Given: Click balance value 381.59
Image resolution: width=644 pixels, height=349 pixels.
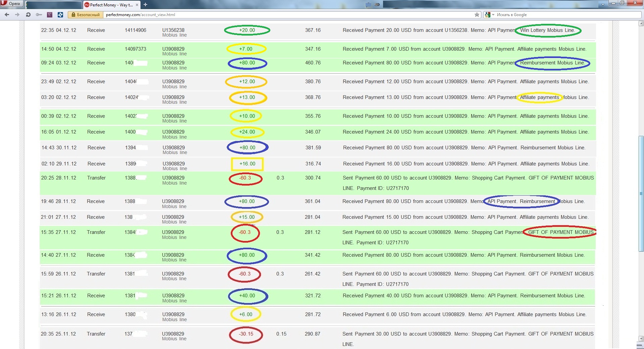Looking at the screenshot, I should click(x=313, y=148).
